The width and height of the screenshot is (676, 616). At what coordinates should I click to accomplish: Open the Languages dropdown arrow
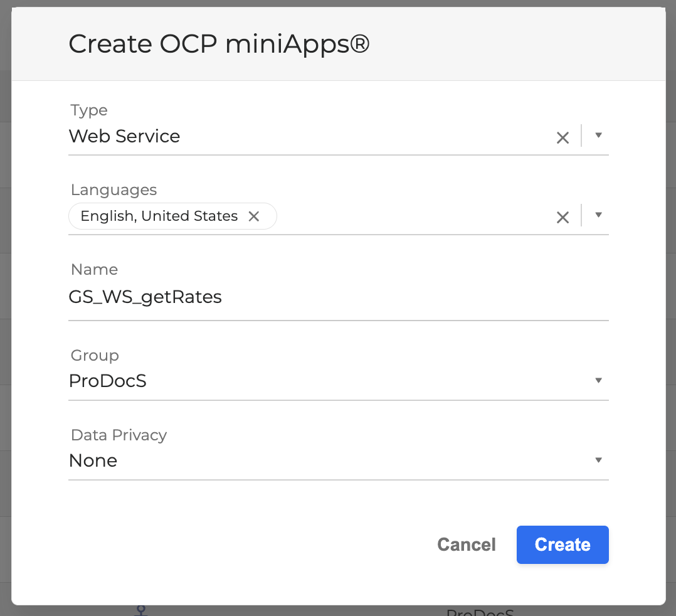(598, 215)
